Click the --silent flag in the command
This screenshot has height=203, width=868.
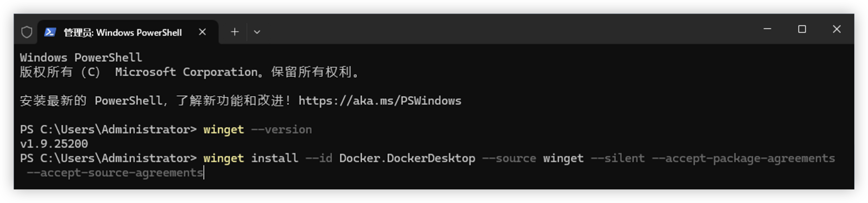click(x=618, y=158)
